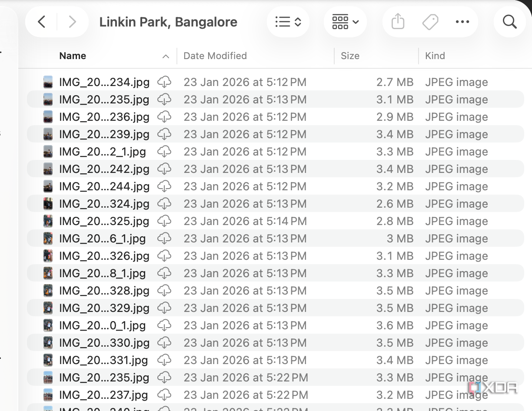Click thumbnail of IMG_20...239.jpg
The height and width of the screenshot is (411, 532).
coord(48,134)
